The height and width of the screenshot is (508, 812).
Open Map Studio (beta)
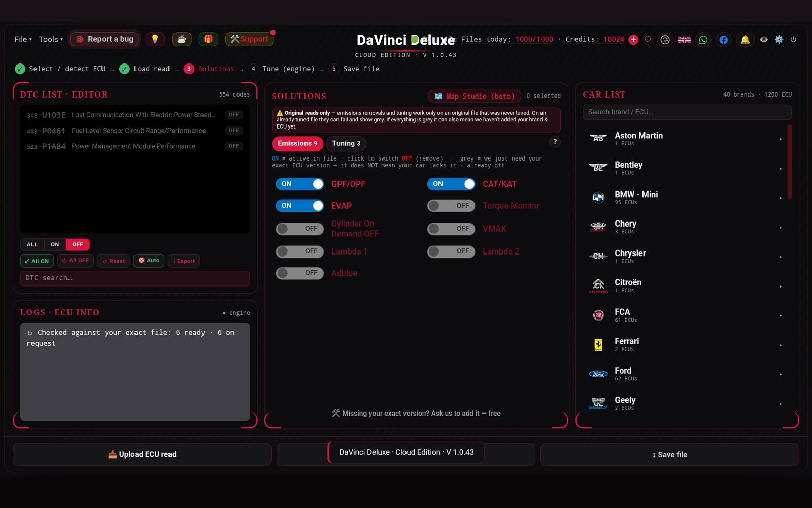click(475, 96)
